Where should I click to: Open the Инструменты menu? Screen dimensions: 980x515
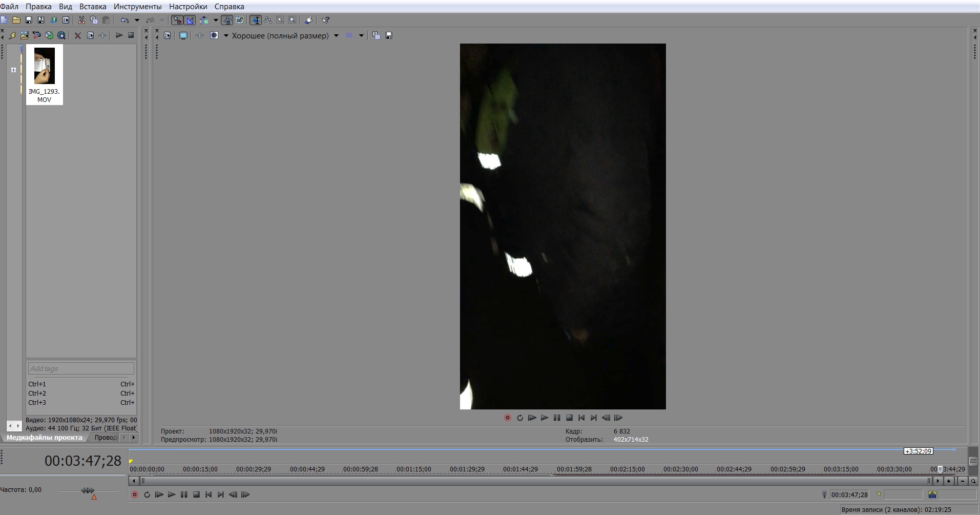138,7
